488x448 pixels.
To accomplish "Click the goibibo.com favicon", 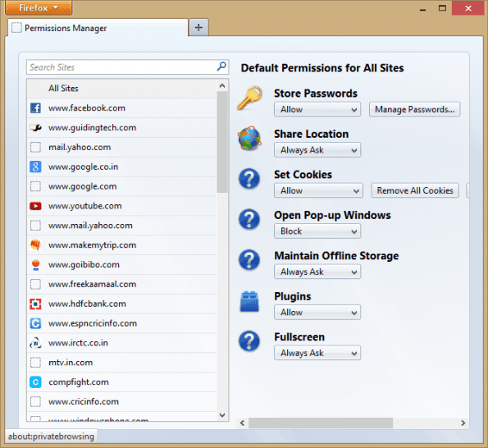I will pos(35,265).
